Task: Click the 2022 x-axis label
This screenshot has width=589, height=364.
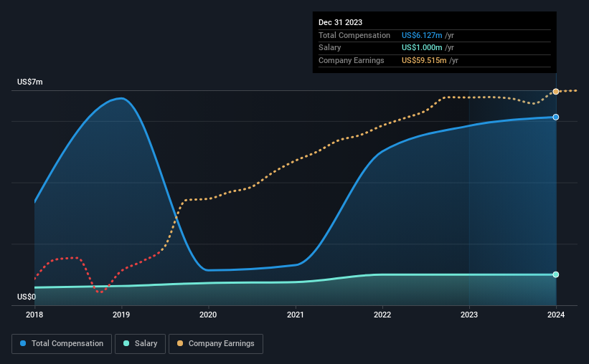Action: [x=382, y=315]
